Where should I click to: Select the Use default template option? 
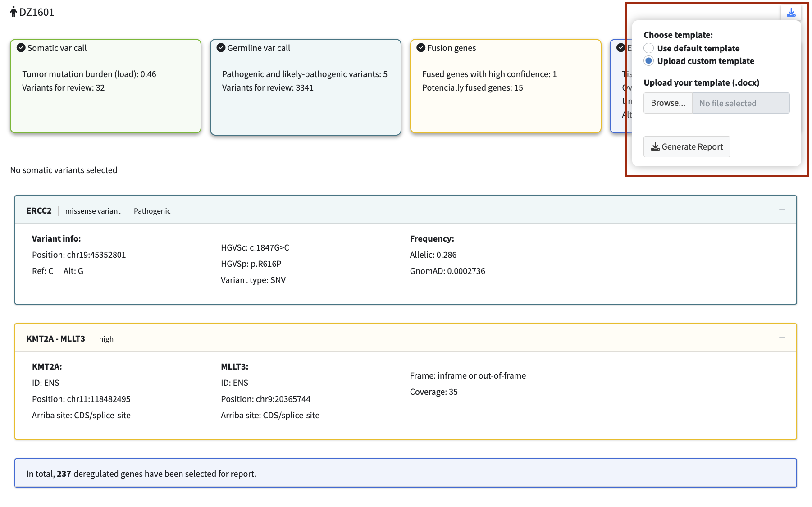pyautogui.click(x=648, y=48)
